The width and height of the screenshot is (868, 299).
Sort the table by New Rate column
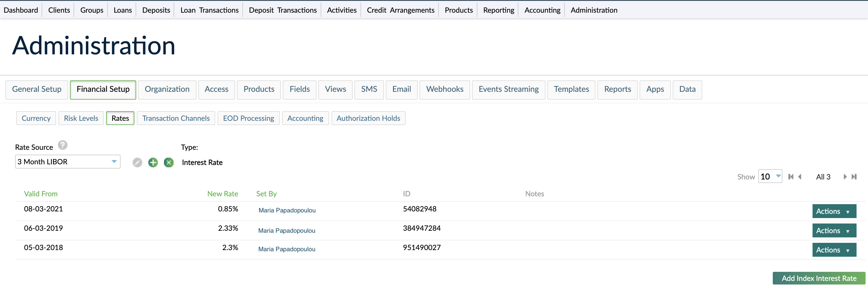222,194
